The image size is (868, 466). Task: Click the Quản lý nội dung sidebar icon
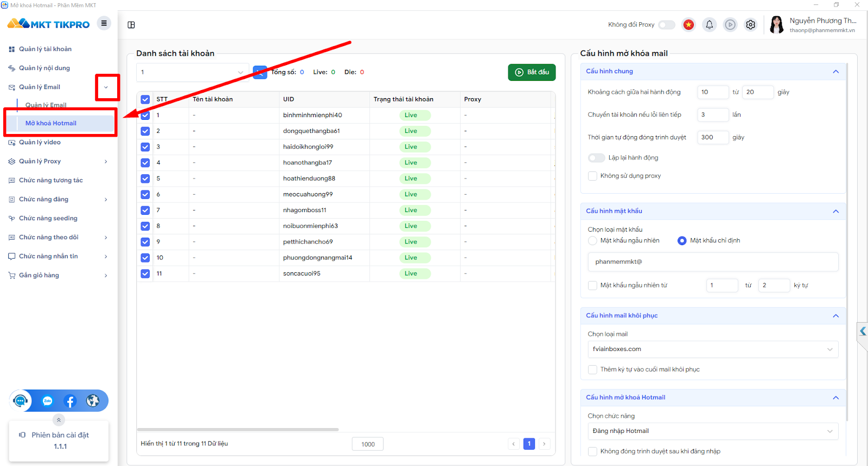12,68
